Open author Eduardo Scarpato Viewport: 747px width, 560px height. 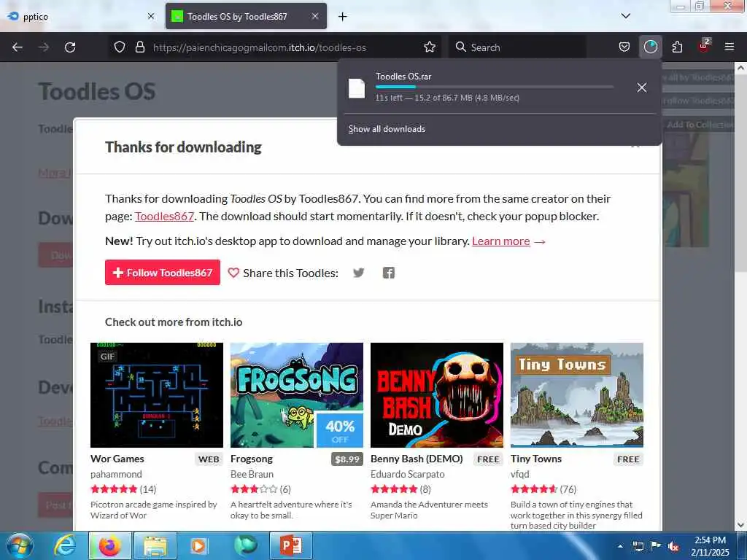(x=407, y=474)
